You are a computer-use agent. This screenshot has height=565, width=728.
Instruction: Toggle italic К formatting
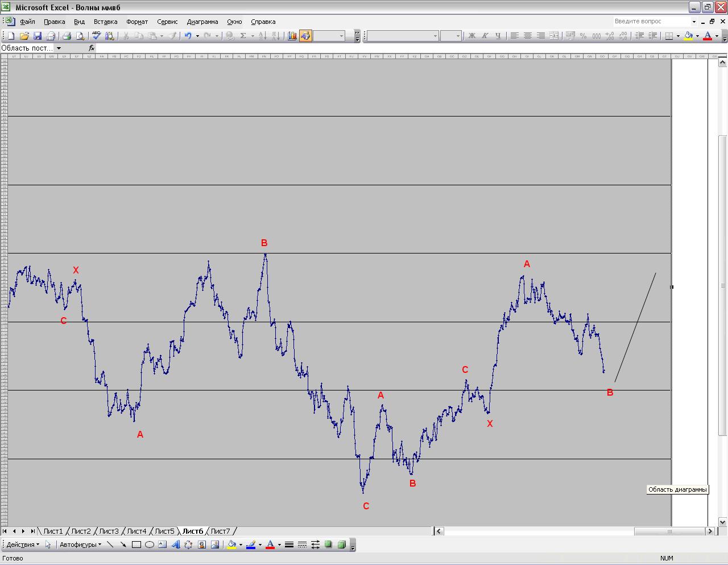click(x=485, y=36)
